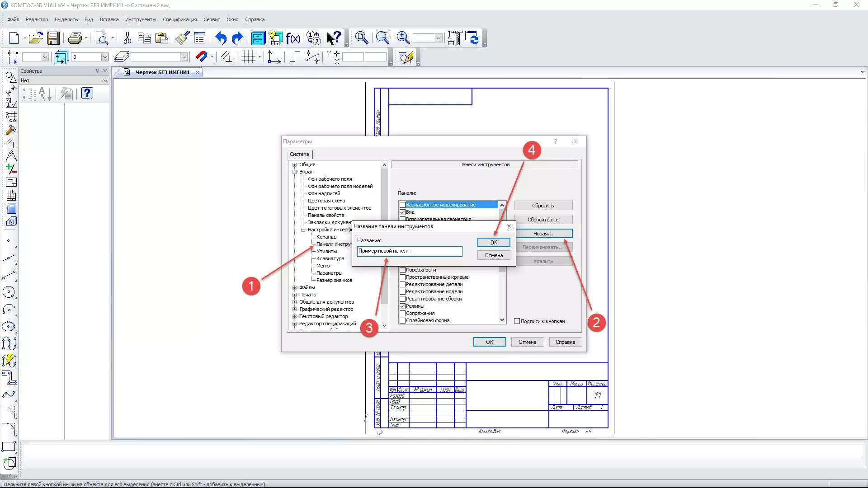Expand Текстовый редактор tree node
The image size is (868, 488).
coord(295,317)
